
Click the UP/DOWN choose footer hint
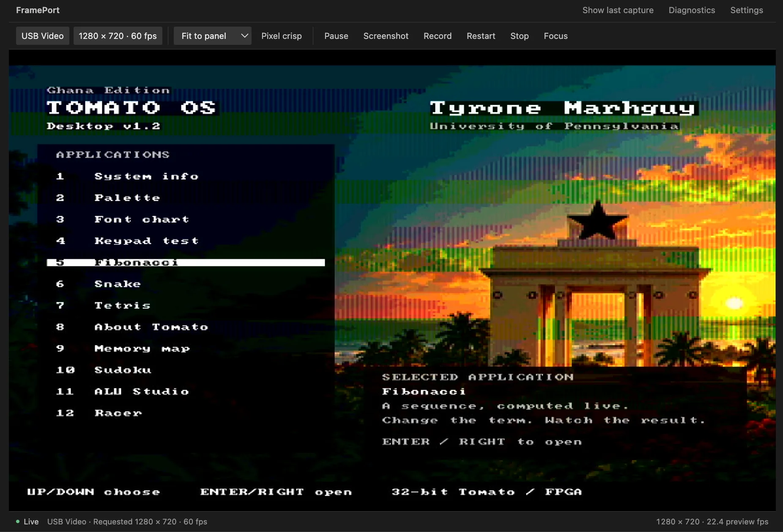[93, 492]
